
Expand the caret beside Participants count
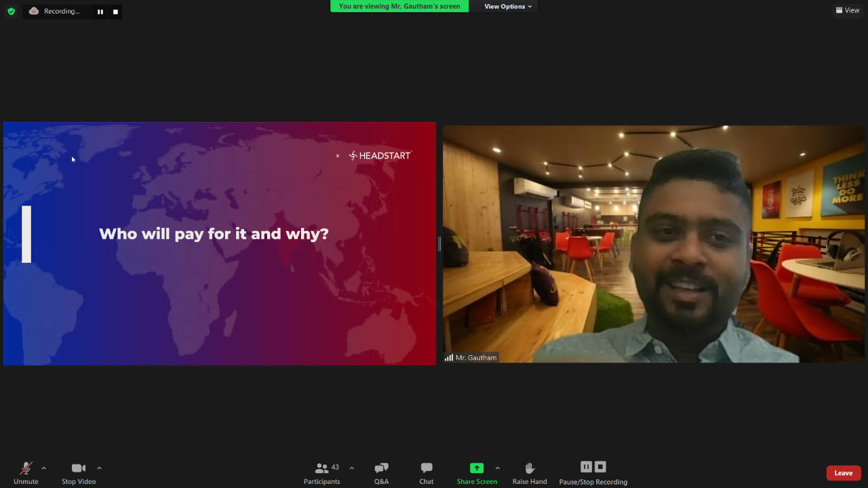coord(351,468)
